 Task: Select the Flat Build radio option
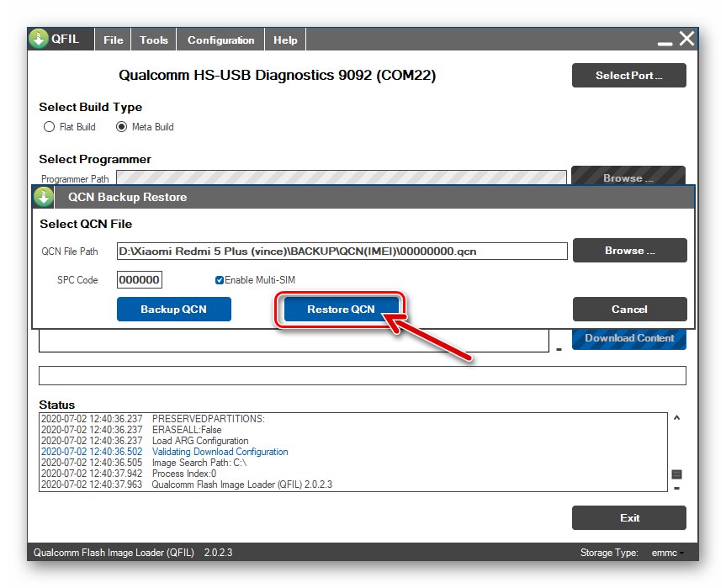pos(49,127)
